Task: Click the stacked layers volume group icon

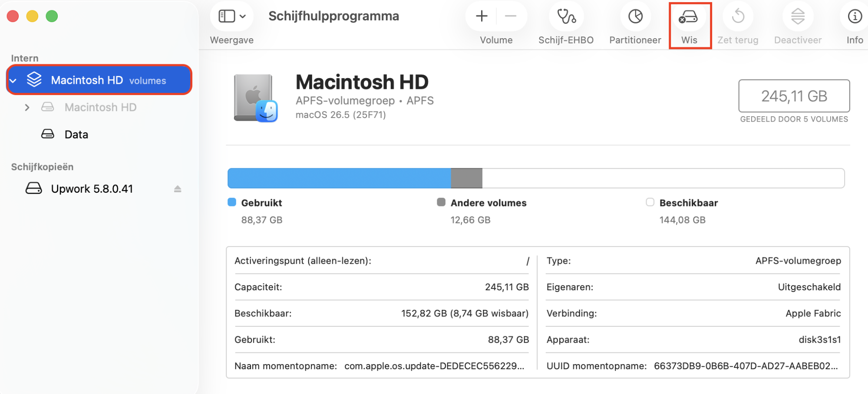Action: (x=34, y=79)
